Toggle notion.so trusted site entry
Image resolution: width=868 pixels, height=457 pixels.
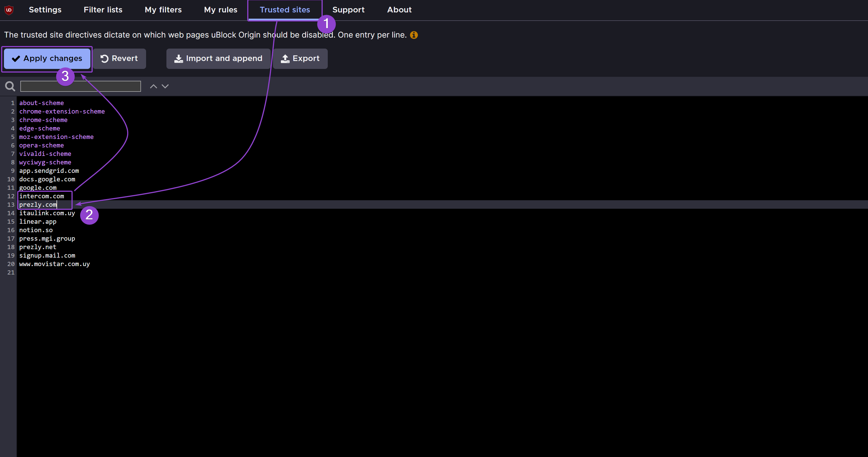36,230
